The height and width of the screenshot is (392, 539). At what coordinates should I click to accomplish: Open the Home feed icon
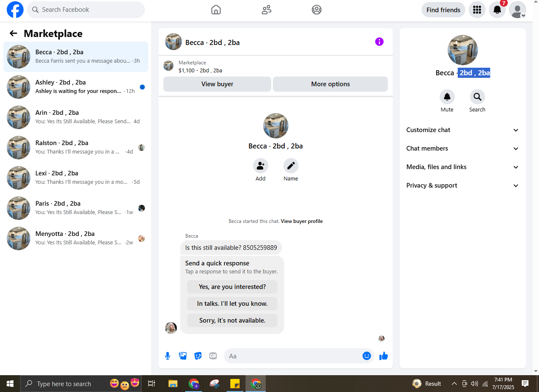(216, 10)
